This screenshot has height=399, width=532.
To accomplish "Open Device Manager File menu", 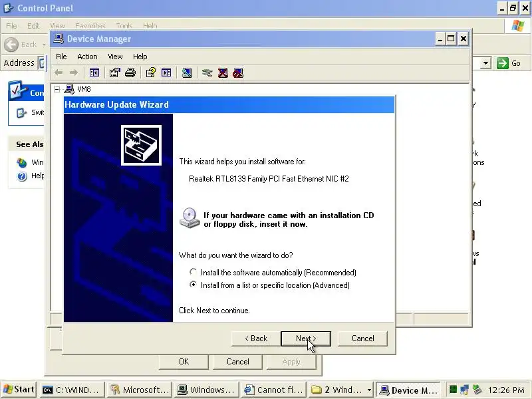I will [61, 57].
